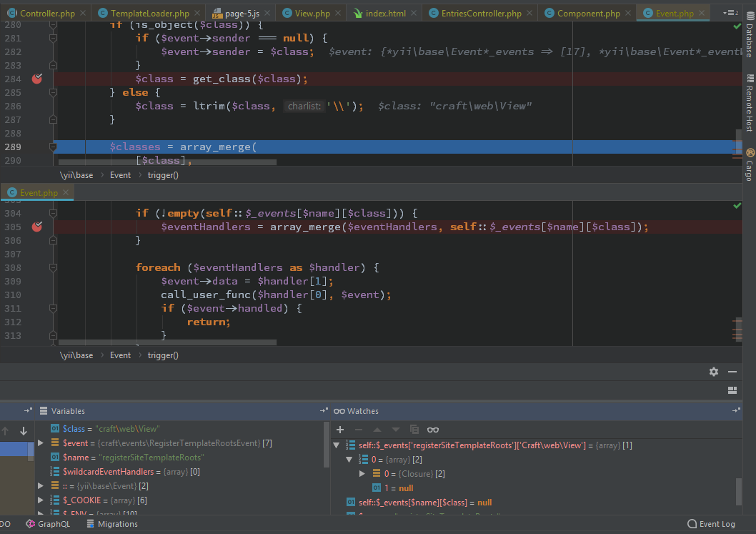756x534 pixels.
Task: Fold the foreach block at line 308
Action: (53, 267)
